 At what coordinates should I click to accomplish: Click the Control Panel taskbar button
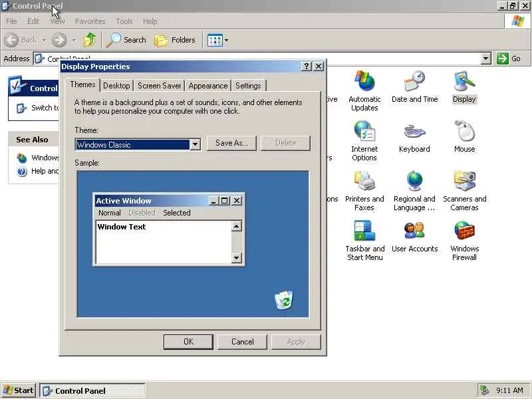pyautogui.click(x=92, y=390)
